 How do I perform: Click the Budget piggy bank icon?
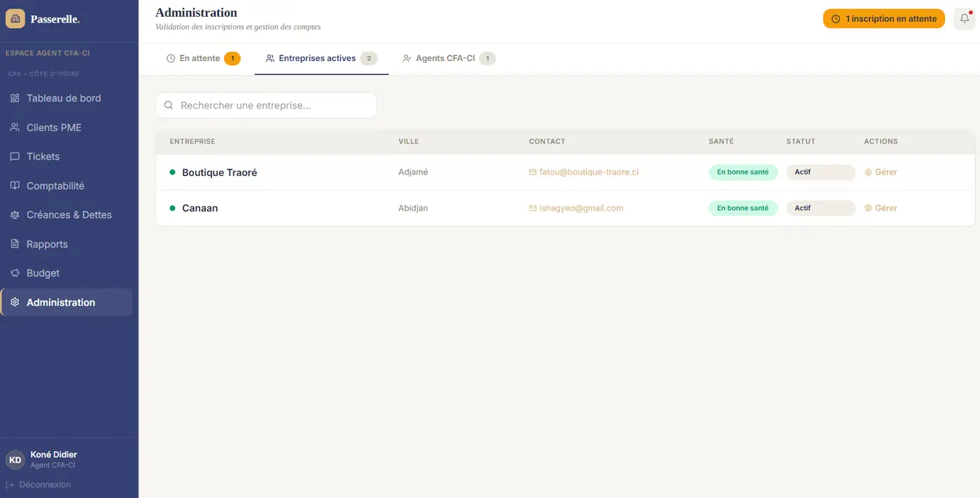[x=15, y=273]
